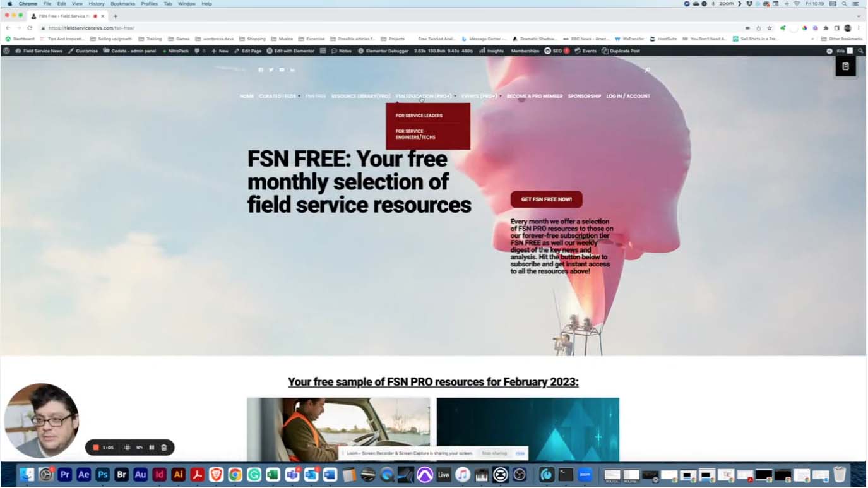868x488 pixels.
Task: Bookmark this page with the star icon
Action: pyautogui.click(x=769, y=28)
